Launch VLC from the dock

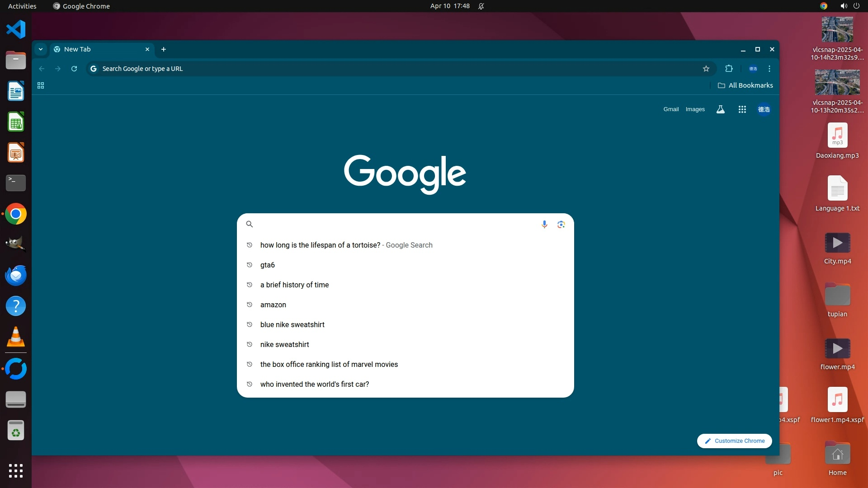[x=16, y=337]
